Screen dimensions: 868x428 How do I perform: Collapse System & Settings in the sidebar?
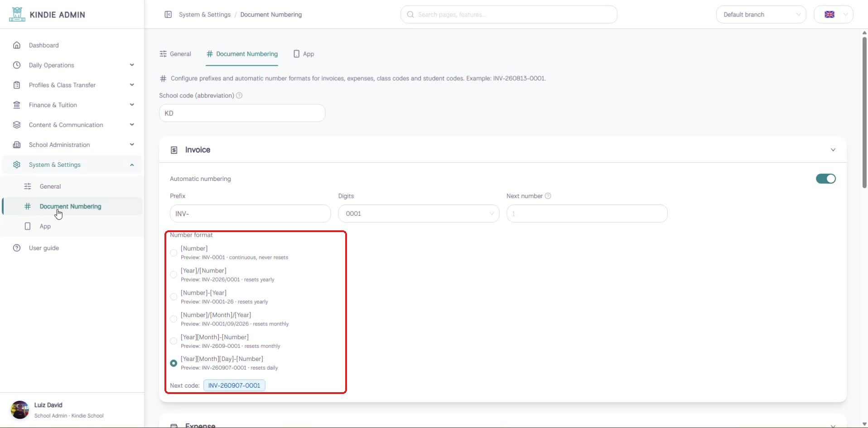[x=132, y=165]
